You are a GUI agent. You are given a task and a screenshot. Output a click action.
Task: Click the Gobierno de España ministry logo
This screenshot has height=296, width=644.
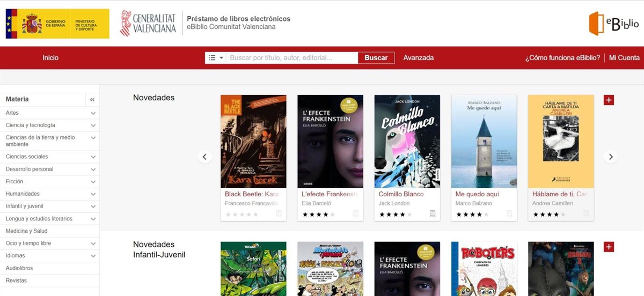pyautogui.click(x=57, y=24)
